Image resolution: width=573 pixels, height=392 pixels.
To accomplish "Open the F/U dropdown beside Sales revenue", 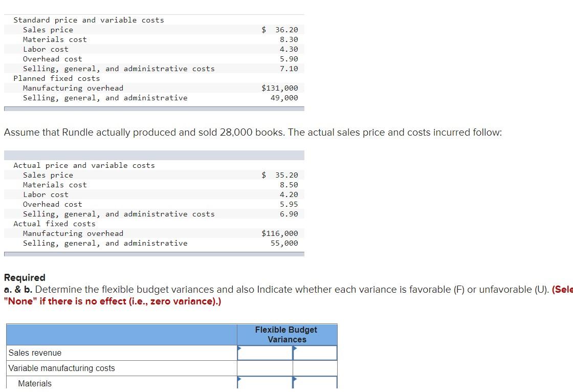I will click(314, 353).
